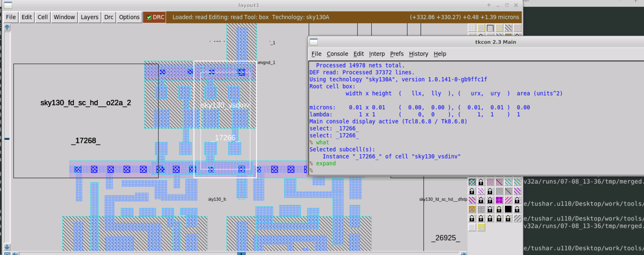Choose the plain pink crosshatch layer swatch
The height and width of the screenshot is (255, 644).
coord(490,182)
